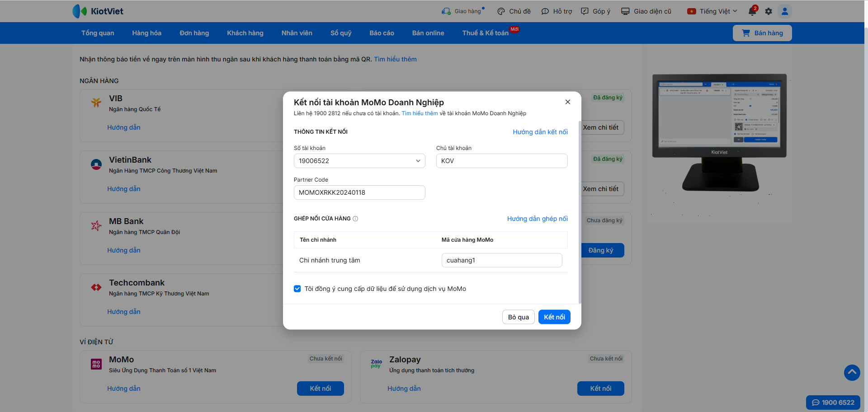Expand the Số tài khoản dropdown

point(418,161)
